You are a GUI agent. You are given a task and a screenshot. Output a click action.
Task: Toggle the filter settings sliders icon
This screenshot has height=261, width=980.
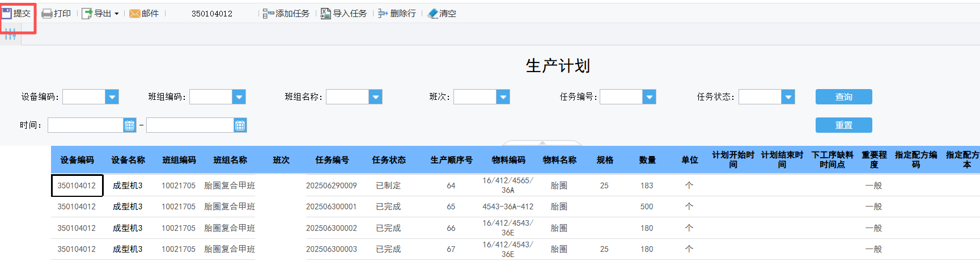point(10,35)
